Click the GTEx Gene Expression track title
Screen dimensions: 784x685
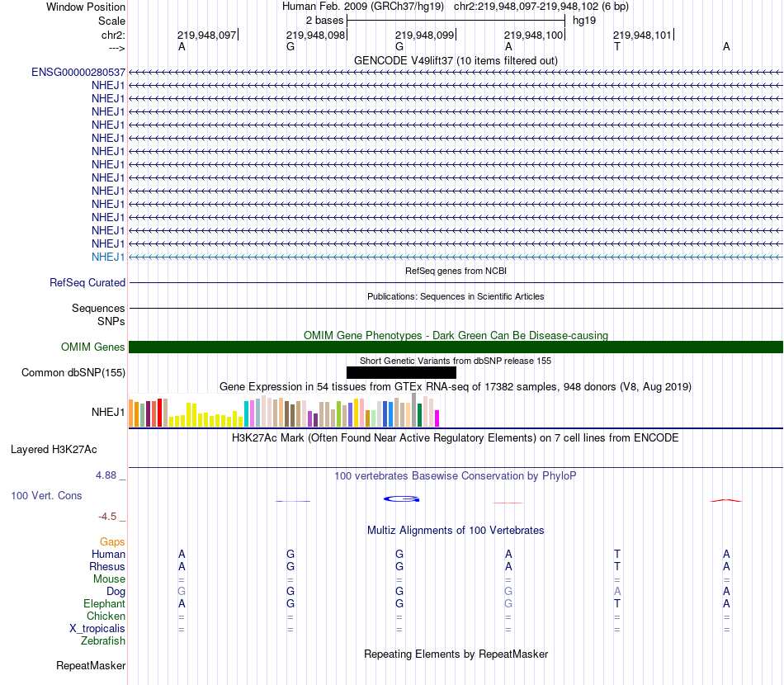point(456,386)
